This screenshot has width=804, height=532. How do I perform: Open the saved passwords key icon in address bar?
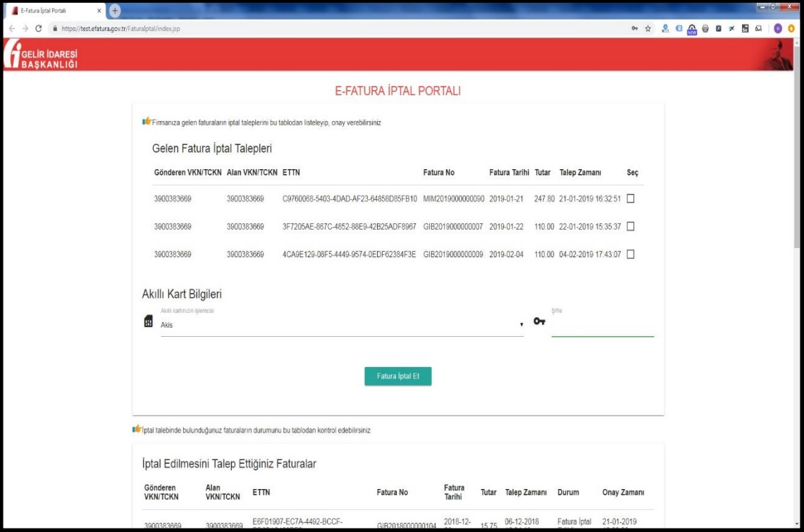(635, 27)
